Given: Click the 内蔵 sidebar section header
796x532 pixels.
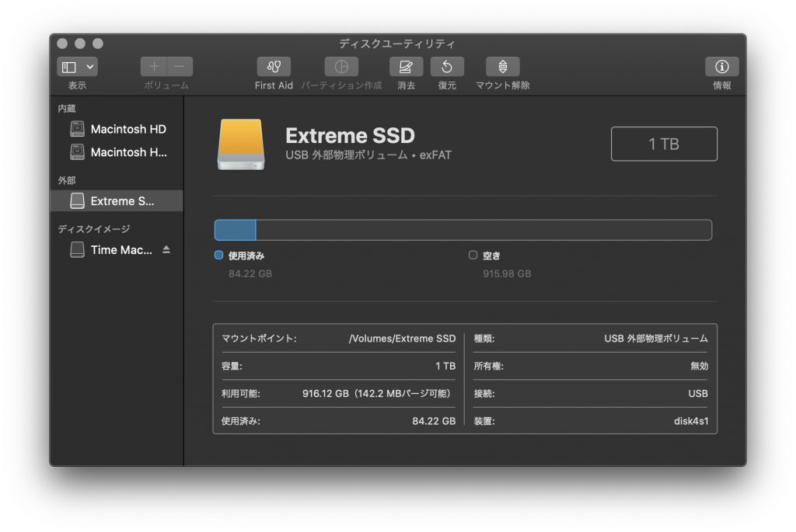Looking at the screenshot, I should pyautogui.click(x=67, y=109).
